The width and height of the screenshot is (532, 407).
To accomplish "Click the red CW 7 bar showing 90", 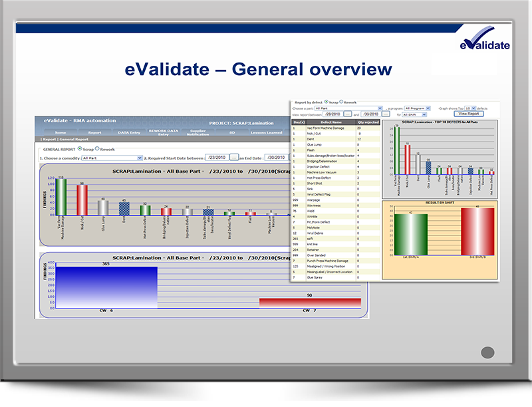I will click(310, 303).
